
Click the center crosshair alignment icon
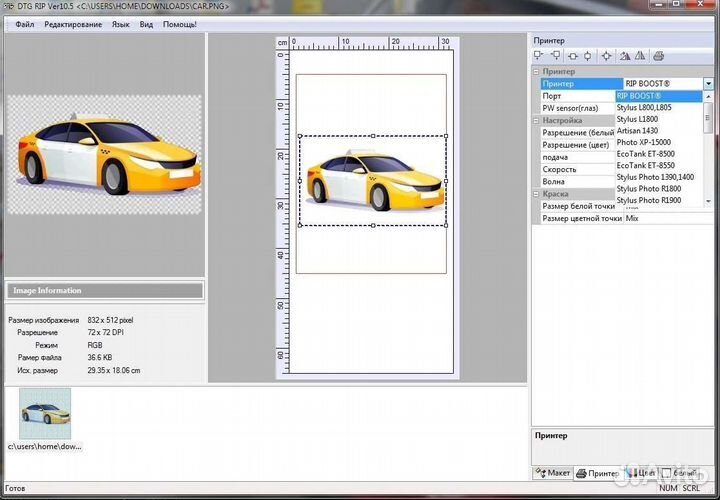tap(606, 56)
